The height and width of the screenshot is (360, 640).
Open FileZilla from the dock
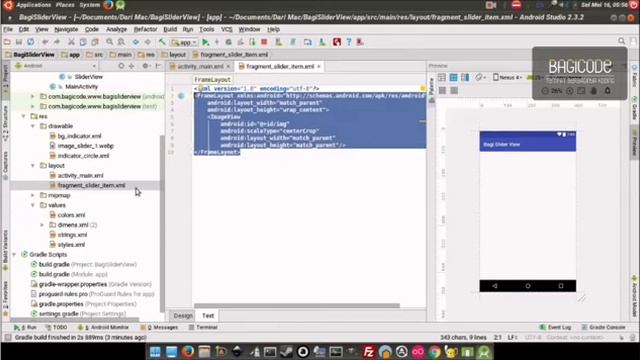tap(369, 352)
